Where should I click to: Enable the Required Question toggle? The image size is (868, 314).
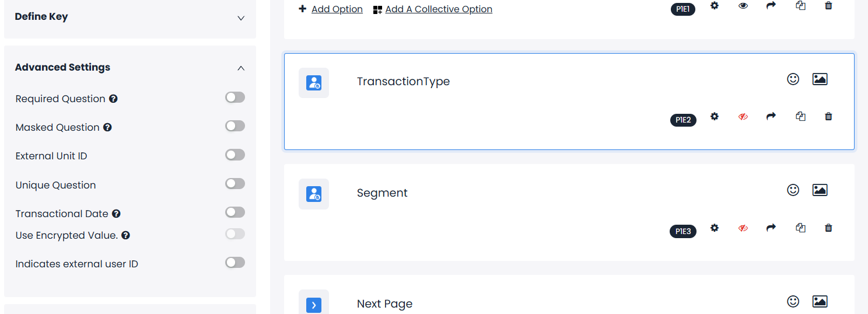[x=235, y=97]
